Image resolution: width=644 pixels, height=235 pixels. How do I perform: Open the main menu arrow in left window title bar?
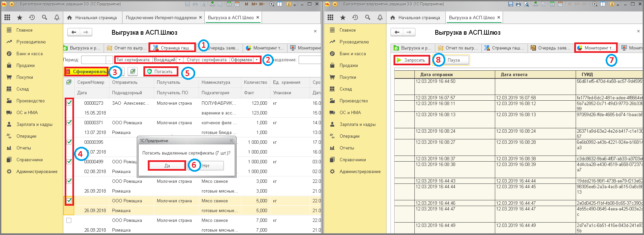coord(12,4)
